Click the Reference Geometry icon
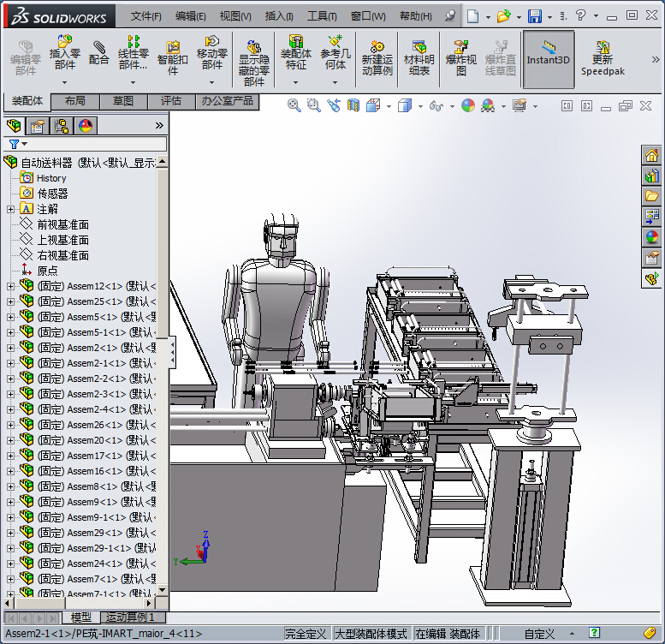Viewport: 665px width, 644px height. [335, 41]
